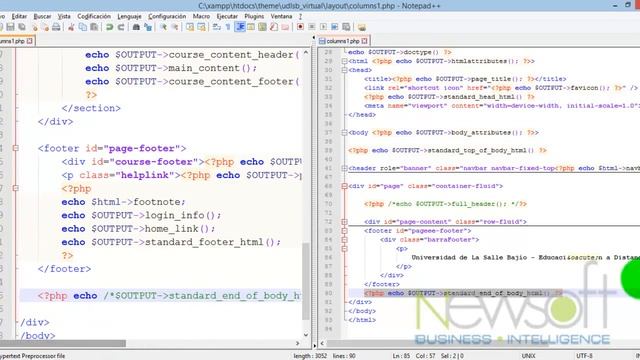Image resolution: width=640 pixels, height=360 pixels.
Task: Collapse the footer pageee-footer fold marker
Action: coord(344,231)
